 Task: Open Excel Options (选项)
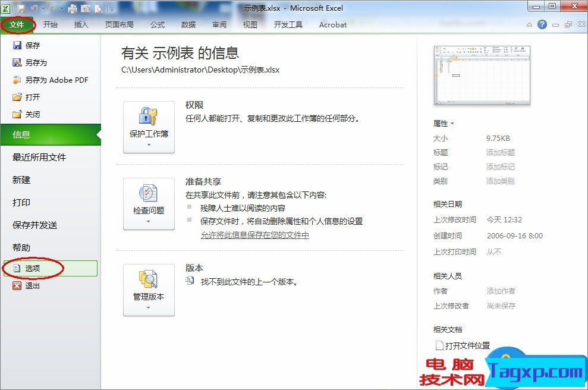coord(51,269)
